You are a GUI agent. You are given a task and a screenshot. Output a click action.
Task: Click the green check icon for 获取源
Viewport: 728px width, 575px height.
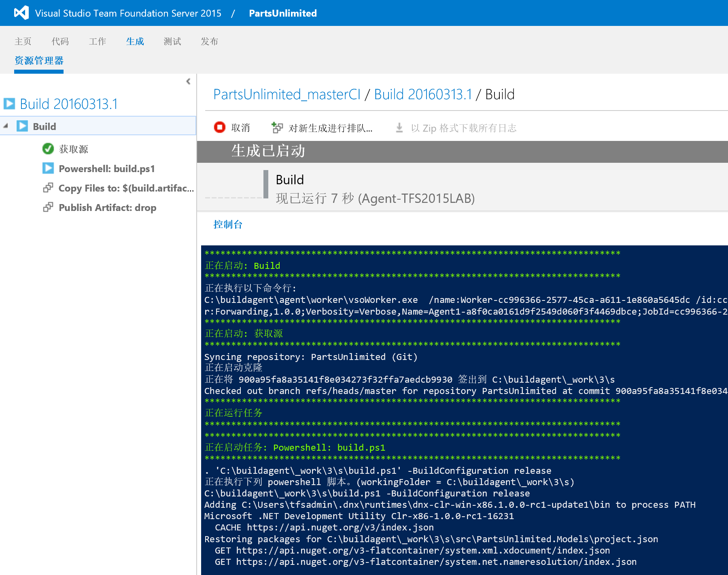pyautogui.click(x=48, y=149)
